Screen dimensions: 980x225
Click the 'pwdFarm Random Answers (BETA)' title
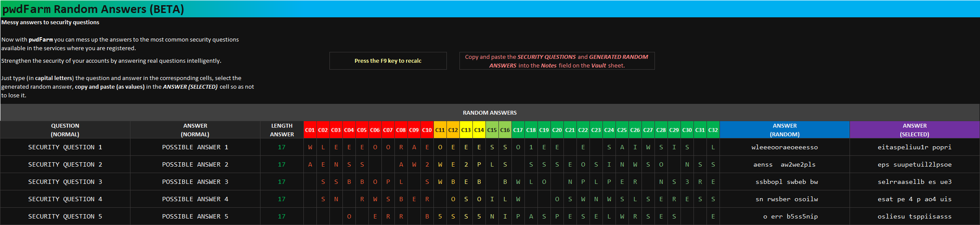click(x=93, y=9)
